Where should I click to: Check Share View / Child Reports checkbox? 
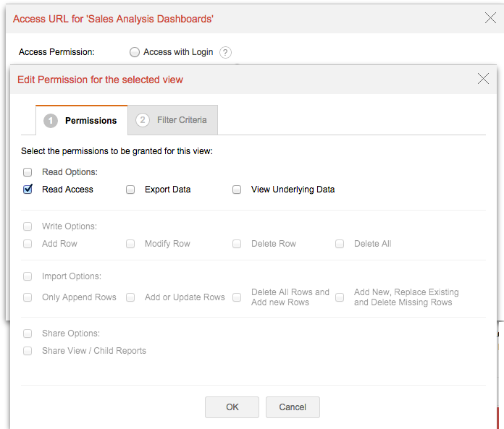tap(28, 351)
